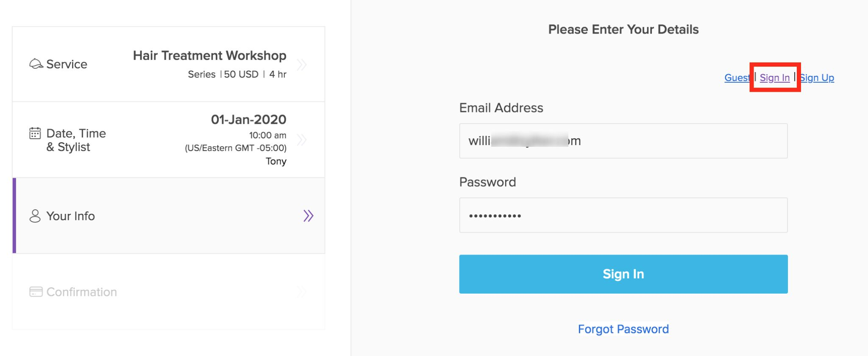This screenshot has height=356, width=868.
Task: Click the calendar icon for Date, Time
Action: pyautogui.click(x=35, y=133)
